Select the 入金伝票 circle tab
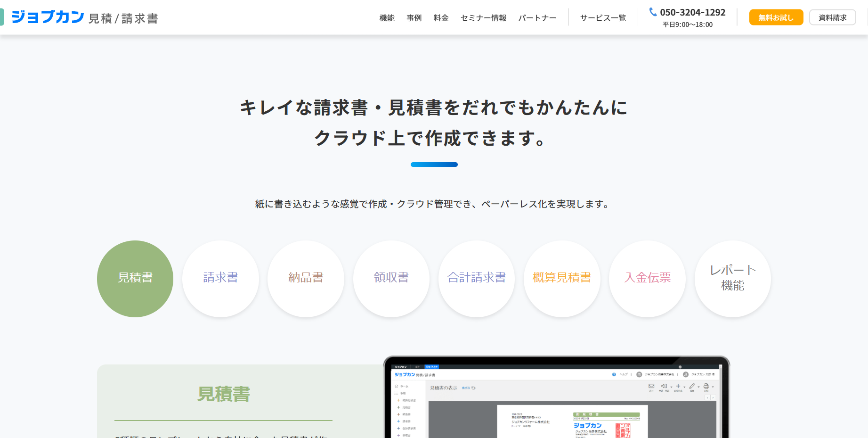The height and width of the screenshot is (438, 868). click(648, 279)
